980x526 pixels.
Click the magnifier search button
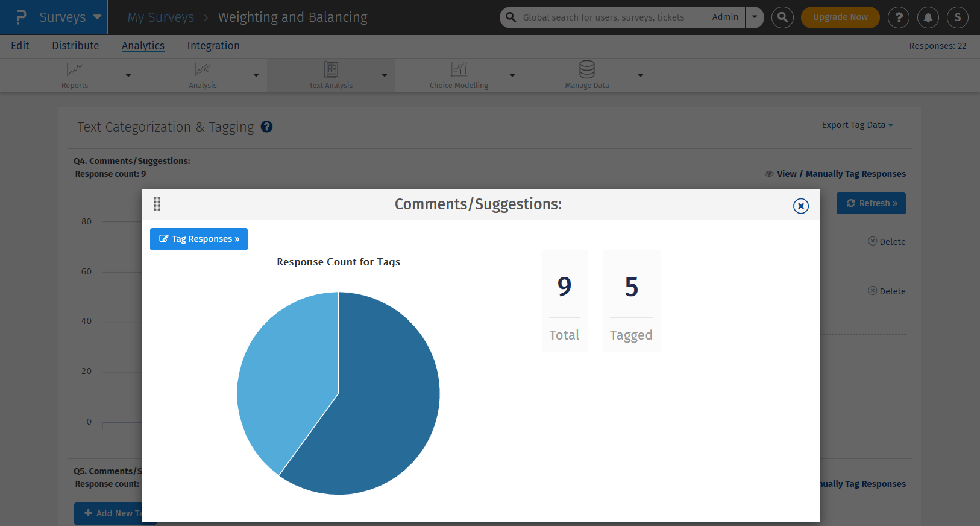(x=782, y=17)
